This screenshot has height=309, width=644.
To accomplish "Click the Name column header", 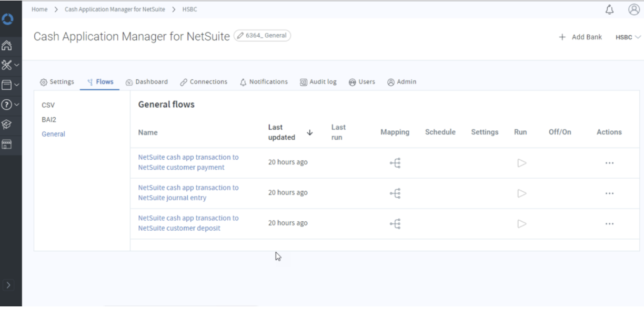I will (148, 132).
